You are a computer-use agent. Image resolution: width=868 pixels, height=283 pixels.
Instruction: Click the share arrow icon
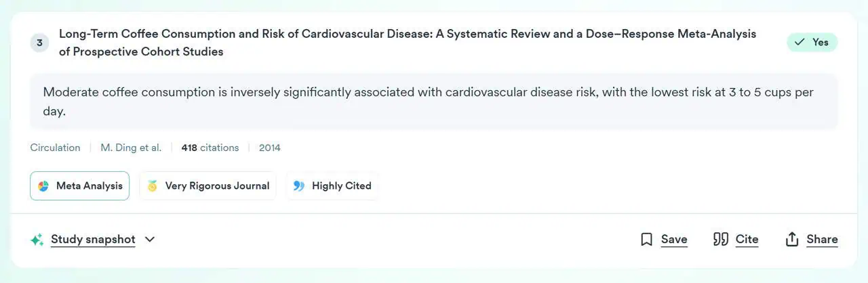click(x=792, y=240)
